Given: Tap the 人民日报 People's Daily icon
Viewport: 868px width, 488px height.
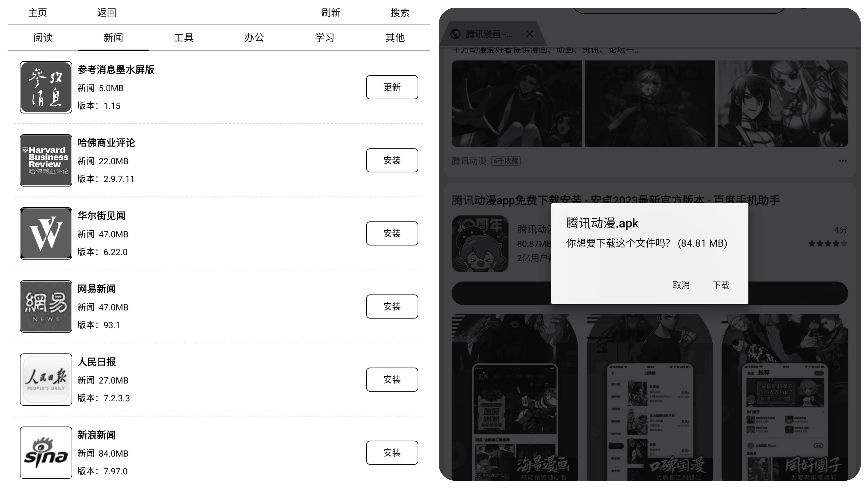Looking at the screenshot, I should pyautogui.click(x=46, y=380).
